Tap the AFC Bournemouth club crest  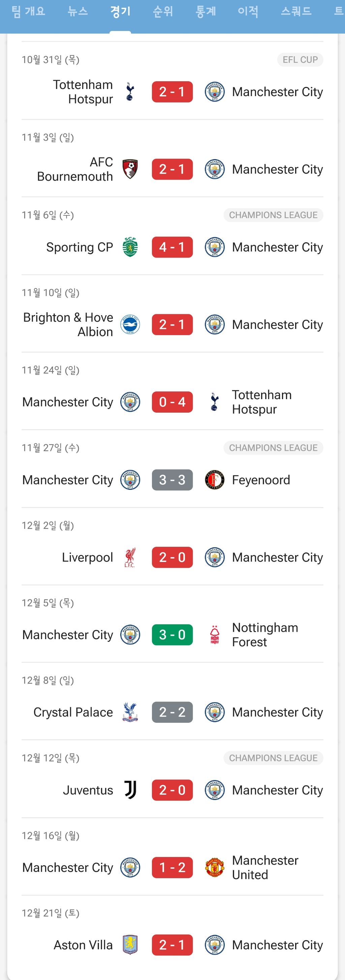130,169
